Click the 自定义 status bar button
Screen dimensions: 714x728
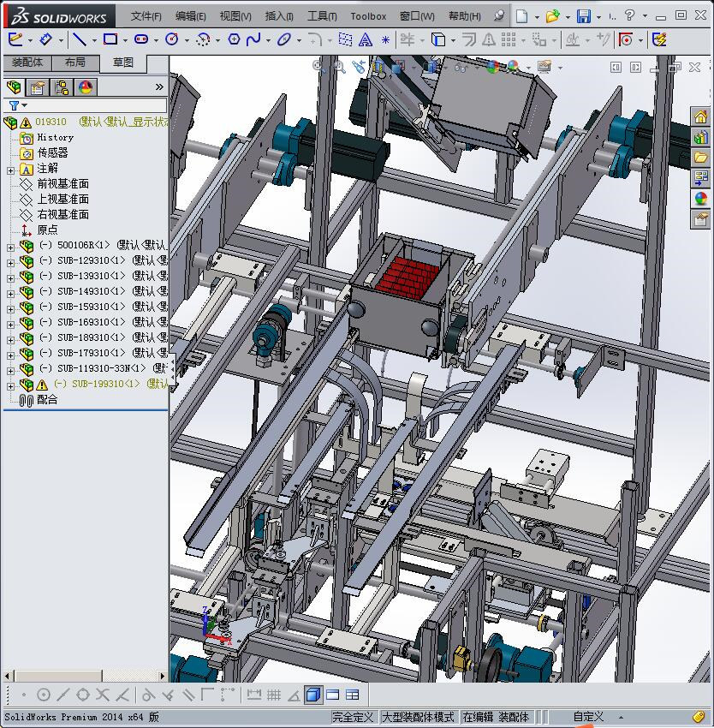pos(588,717)
